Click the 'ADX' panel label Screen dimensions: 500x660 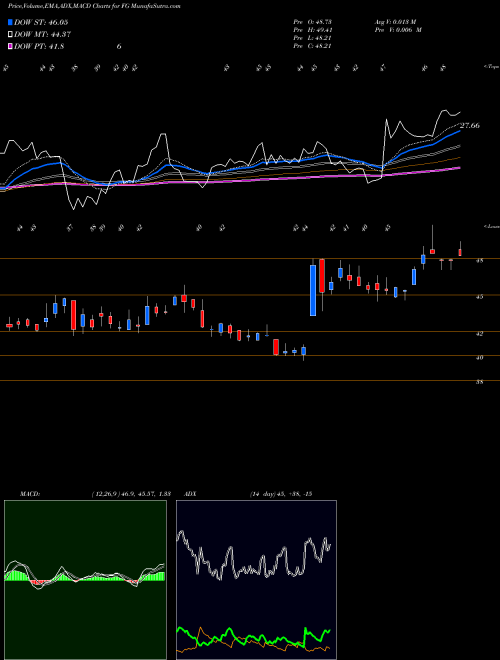pyautogui.click(x=191, y=494)
